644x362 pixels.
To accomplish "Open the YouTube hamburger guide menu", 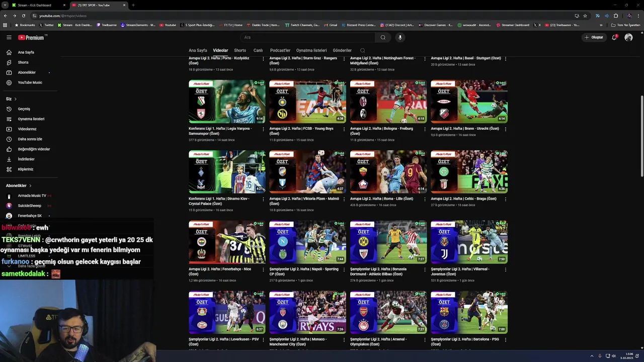I will 9,37.
